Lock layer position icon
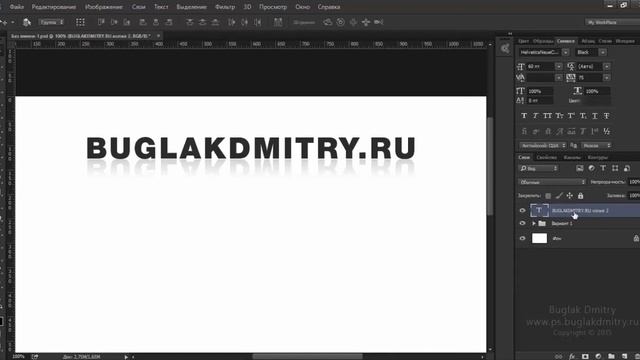640x360 pixels. [x=569, y=196]
